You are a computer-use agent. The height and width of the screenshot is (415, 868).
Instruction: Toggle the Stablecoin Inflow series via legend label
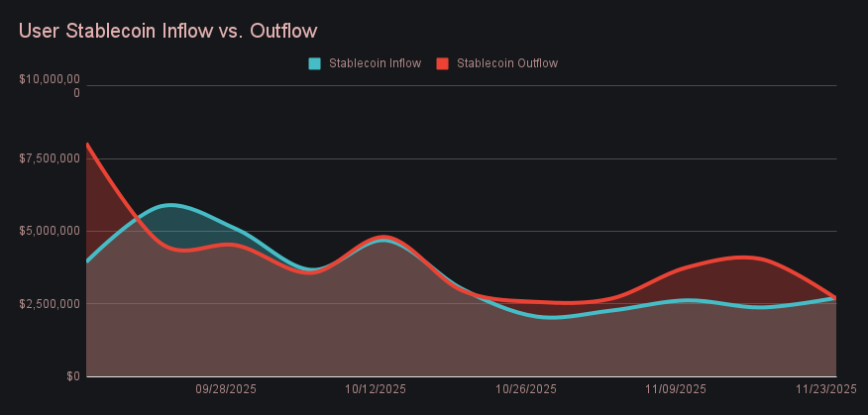click(x=375, y=63)
